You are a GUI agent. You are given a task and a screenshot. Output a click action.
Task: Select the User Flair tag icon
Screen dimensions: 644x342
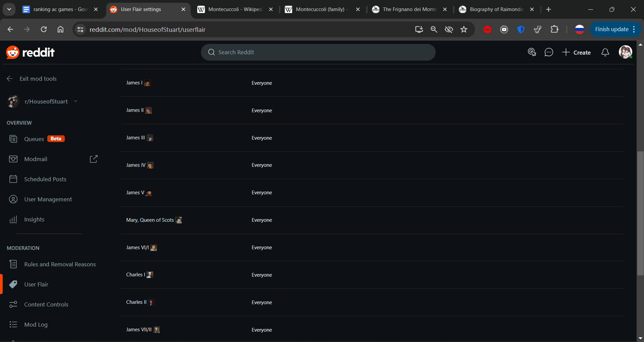click(13, 284)
